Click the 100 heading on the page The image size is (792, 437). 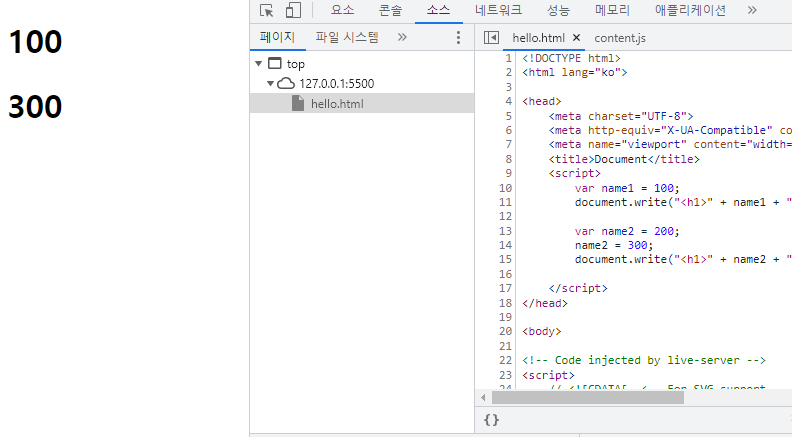[35, 42]
